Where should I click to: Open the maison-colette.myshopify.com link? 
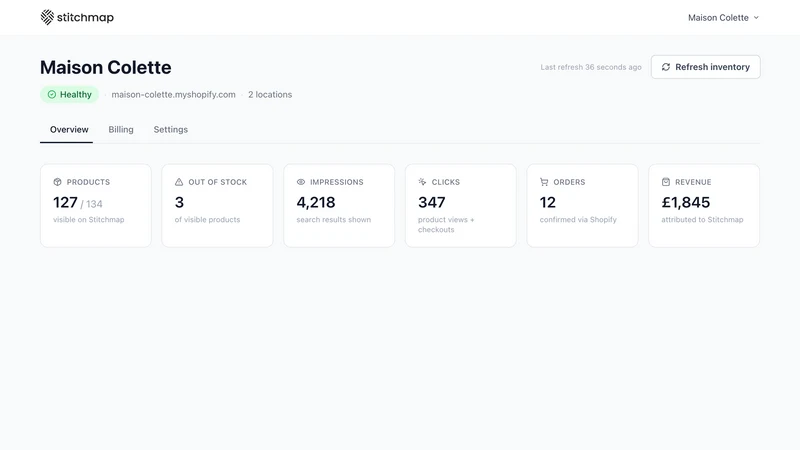click(x=173, y=94)
